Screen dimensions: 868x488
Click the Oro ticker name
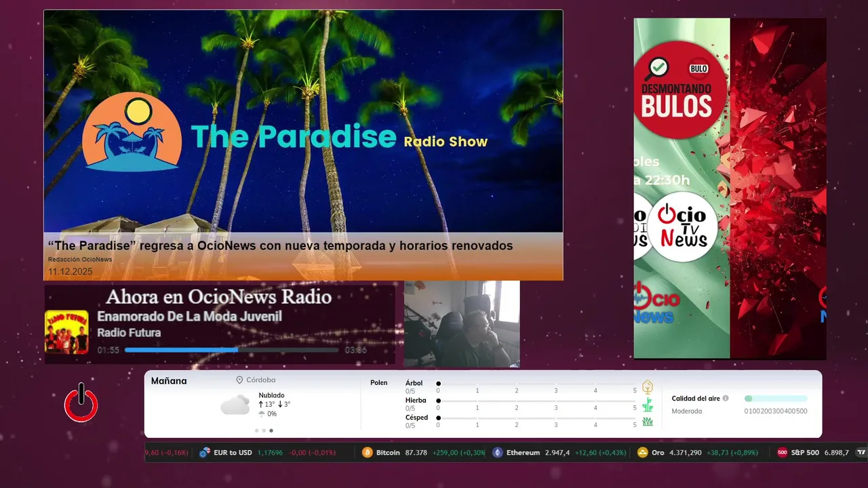658,453
